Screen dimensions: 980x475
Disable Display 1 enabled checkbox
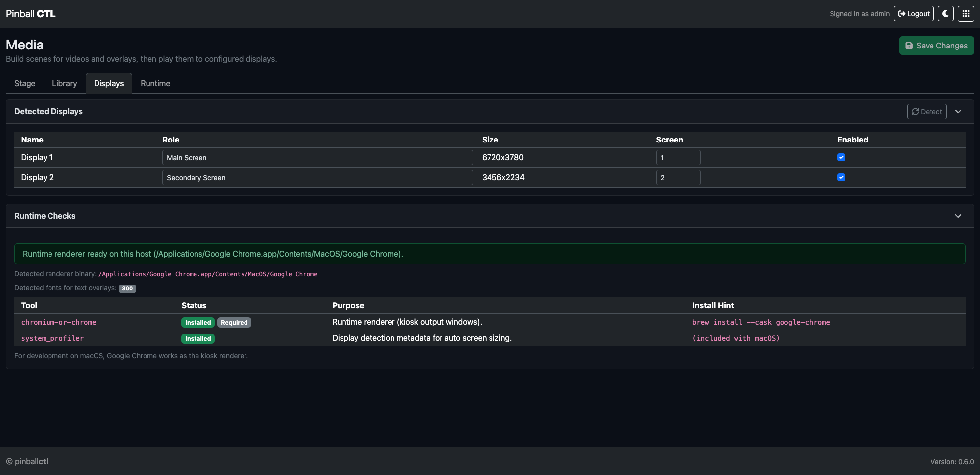click(841, 157)
